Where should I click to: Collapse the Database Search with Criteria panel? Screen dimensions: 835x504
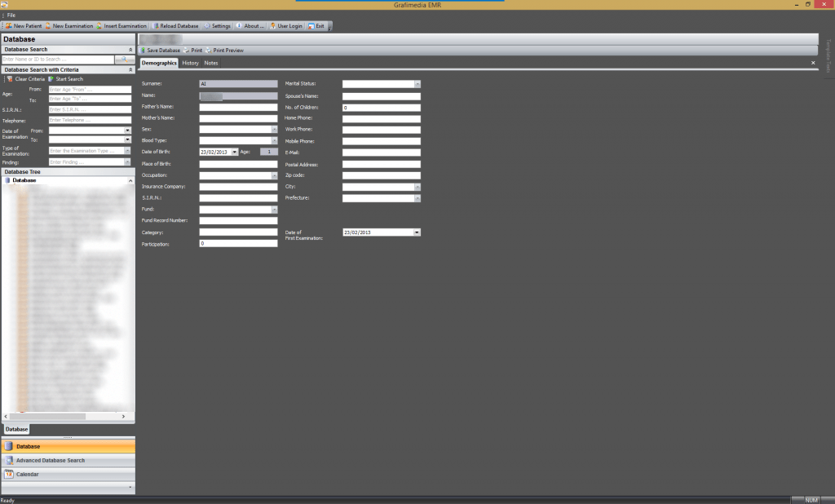129,69
